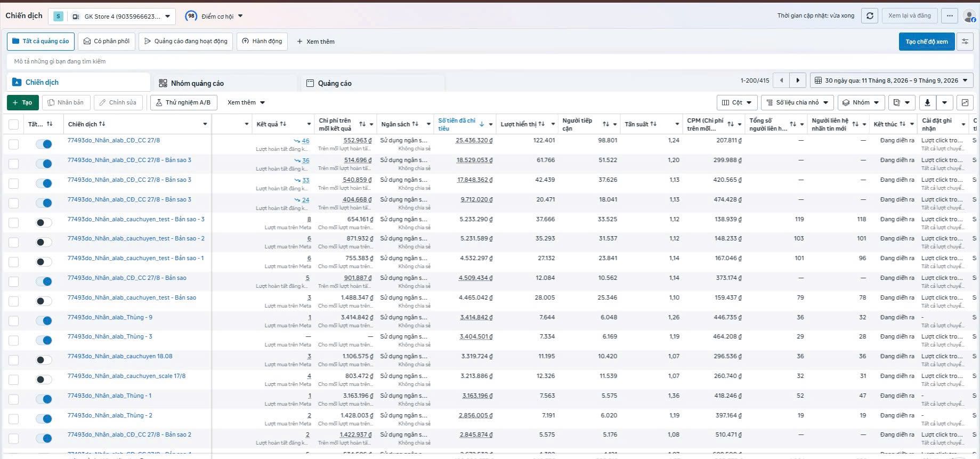
Task: Open Số liệu chia nhỏ dropdown
Action: point(797,102)
